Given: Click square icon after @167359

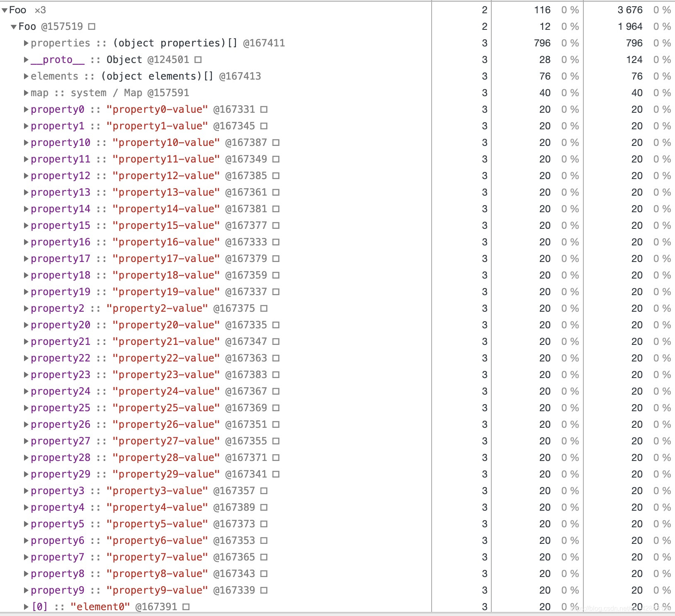Looking at the screenshot, I should [276, 275].
